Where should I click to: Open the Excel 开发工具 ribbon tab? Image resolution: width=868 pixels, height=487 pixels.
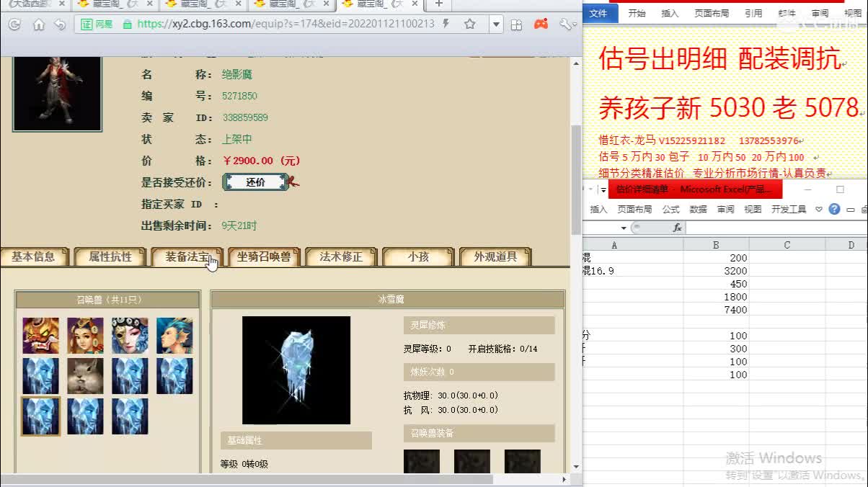789,209
